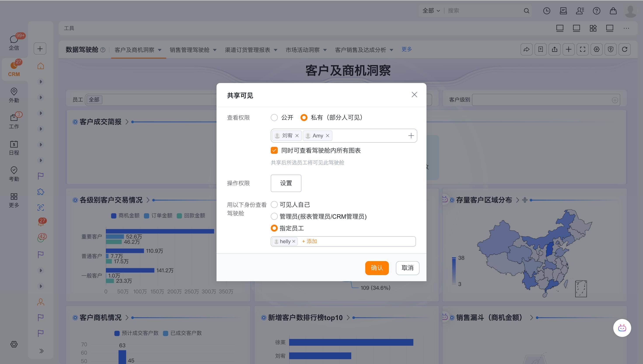Viewport: 643px width, 364px height.
Task: Open the AI assistant robot icon
Action: point(622,328)
